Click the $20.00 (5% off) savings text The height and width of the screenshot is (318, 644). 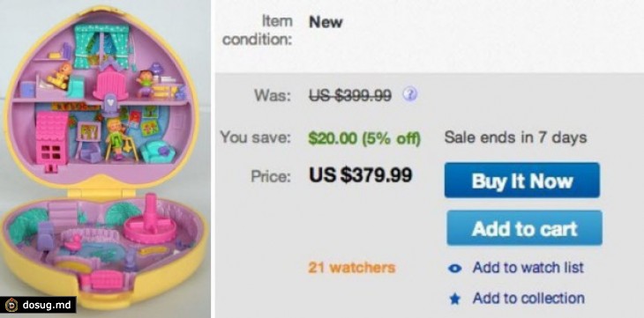point(364,138)
